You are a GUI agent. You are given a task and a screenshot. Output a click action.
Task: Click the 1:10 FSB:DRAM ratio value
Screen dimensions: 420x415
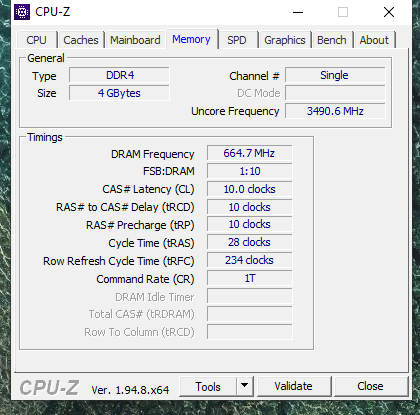click(x=249, y=171)
